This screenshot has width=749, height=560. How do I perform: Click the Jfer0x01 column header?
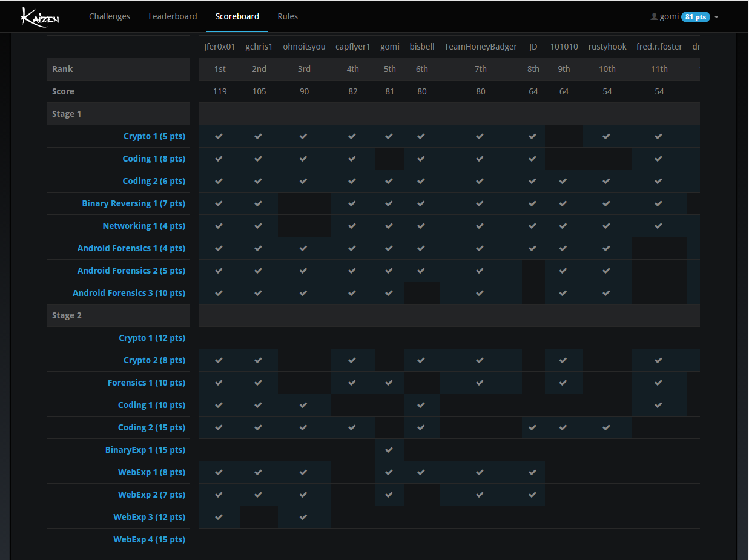point(219,47)
